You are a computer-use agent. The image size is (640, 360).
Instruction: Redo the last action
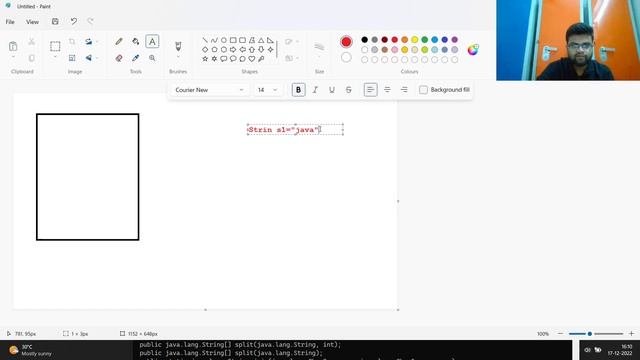[x=90, y=21]
